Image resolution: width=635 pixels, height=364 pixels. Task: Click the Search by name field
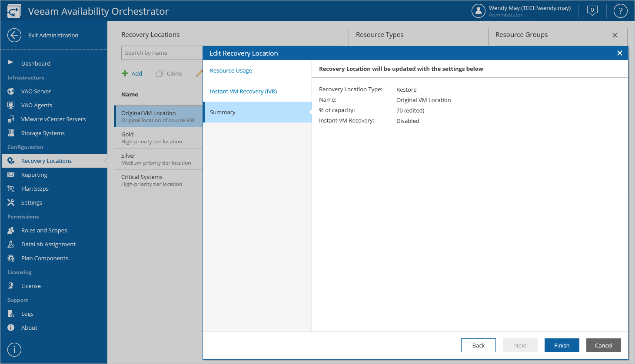click(161, 53)
